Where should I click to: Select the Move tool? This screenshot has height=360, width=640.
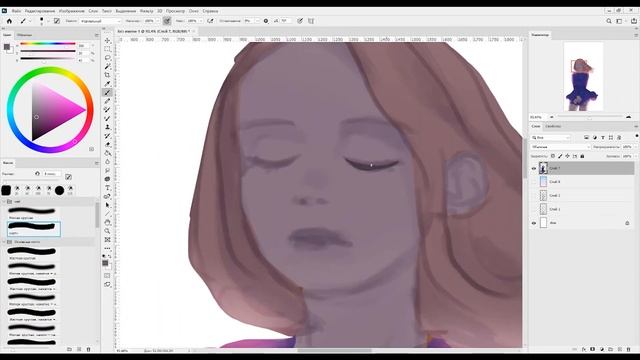click(107, 40)
